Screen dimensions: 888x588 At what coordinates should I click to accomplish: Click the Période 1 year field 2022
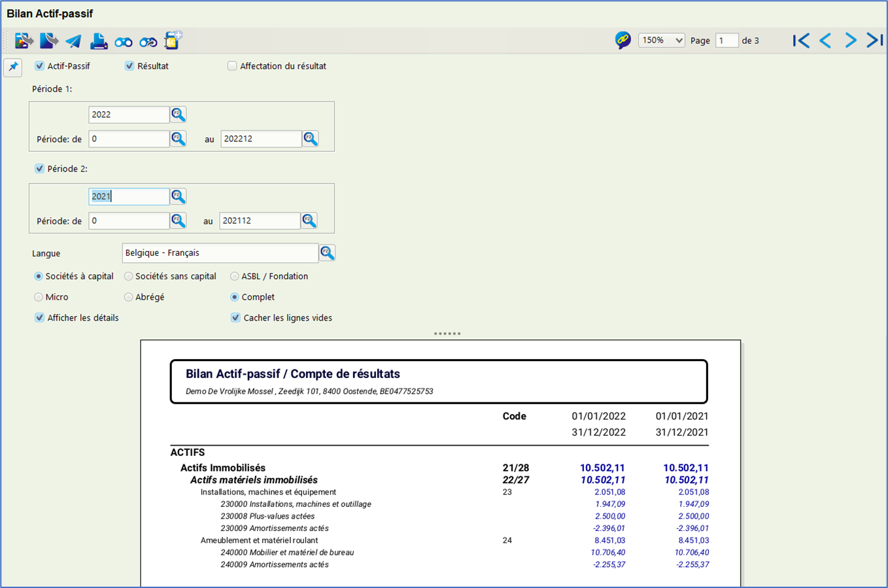[129, 114]
